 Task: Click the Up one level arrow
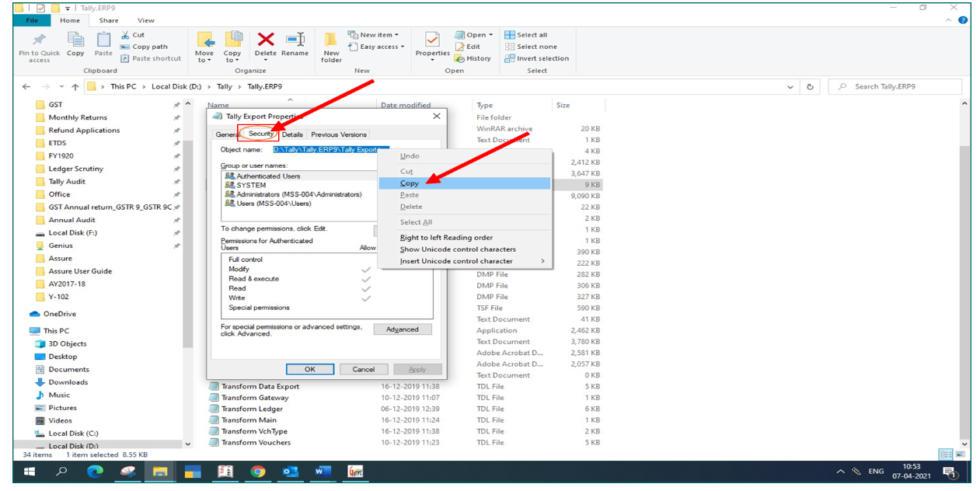point(75,87)
